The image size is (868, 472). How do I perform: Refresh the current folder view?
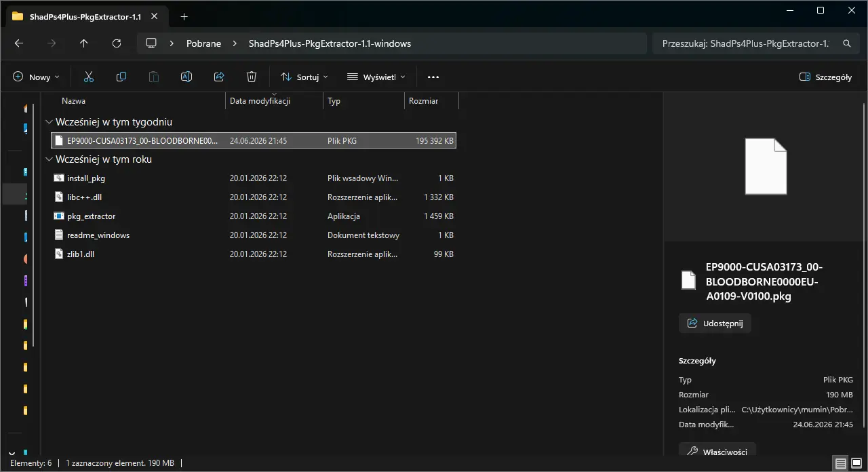[x=117, y=43]
